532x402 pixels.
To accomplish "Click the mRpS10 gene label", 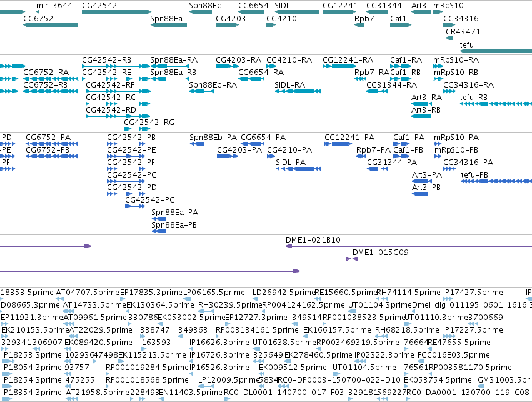I will (448, 6).
